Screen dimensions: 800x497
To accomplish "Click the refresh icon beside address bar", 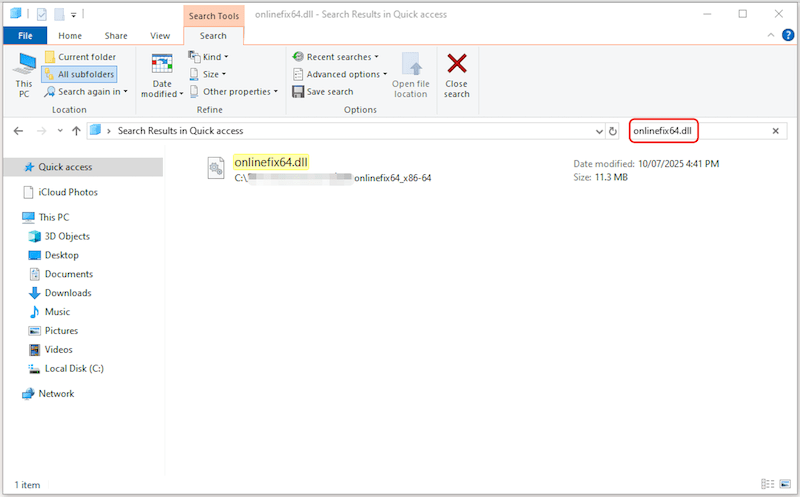I will 613,131.
